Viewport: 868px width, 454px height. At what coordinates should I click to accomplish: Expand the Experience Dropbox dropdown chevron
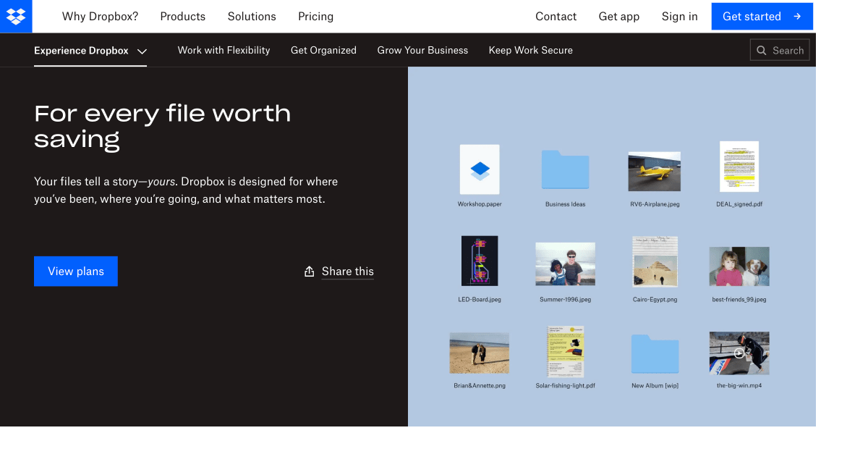142,51
